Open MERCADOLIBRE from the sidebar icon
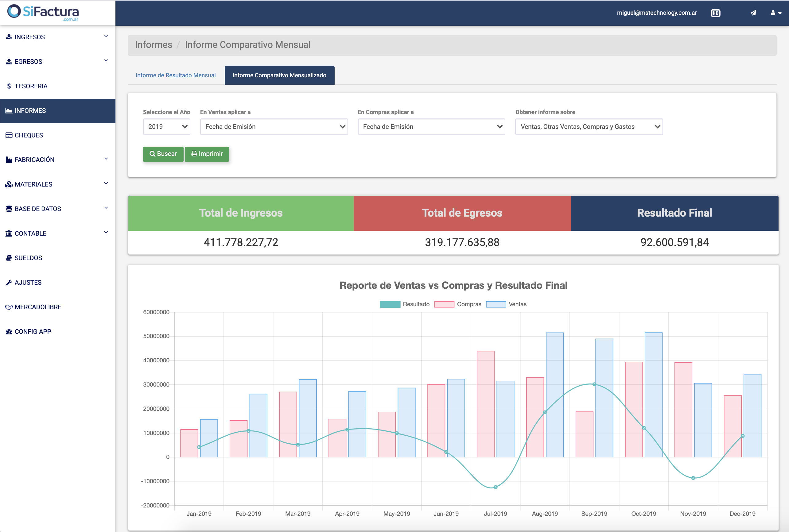 pos(9,307)
